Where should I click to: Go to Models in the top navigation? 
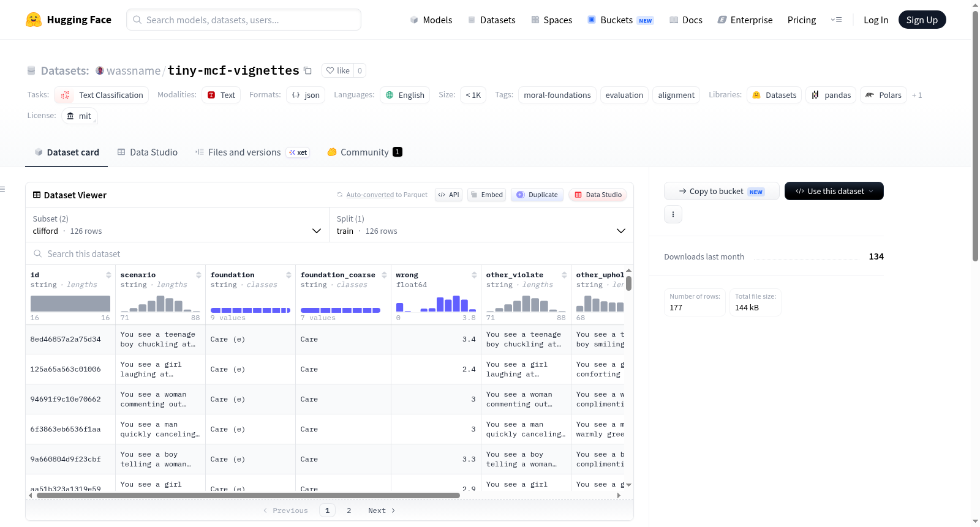click(x=431, y=20)
